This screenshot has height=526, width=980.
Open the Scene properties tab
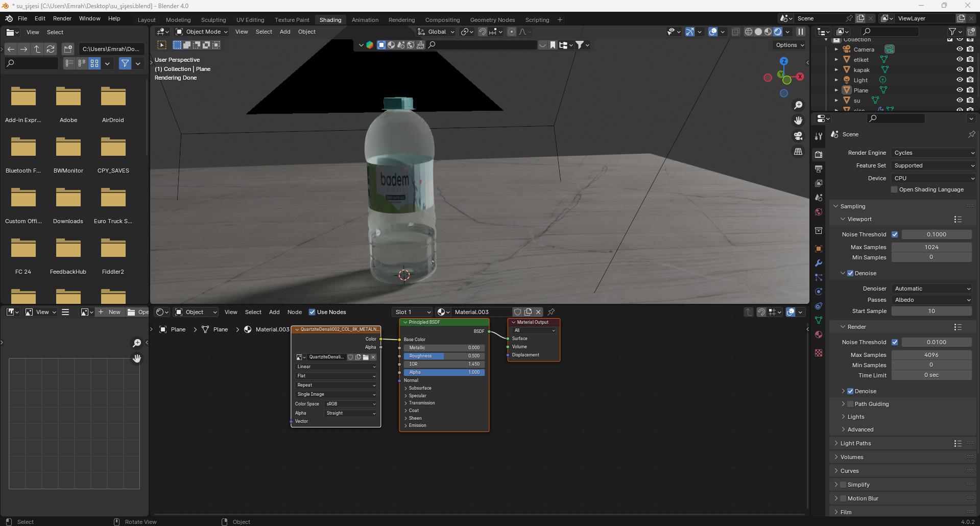(819, 197)
